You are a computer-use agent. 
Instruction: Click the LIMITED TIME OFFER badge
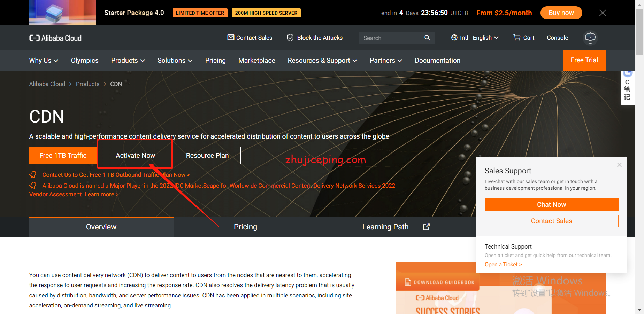200,13
